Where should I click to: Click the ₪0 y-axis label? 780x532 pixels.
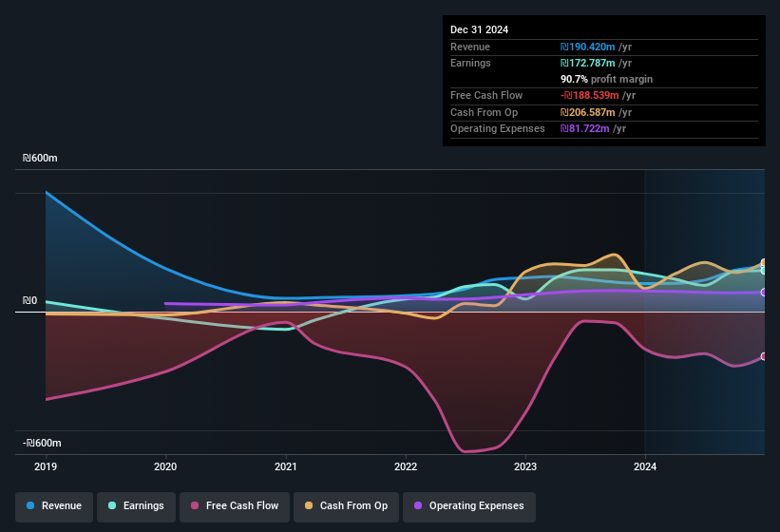pyautogui.click(x=29, y=301)
